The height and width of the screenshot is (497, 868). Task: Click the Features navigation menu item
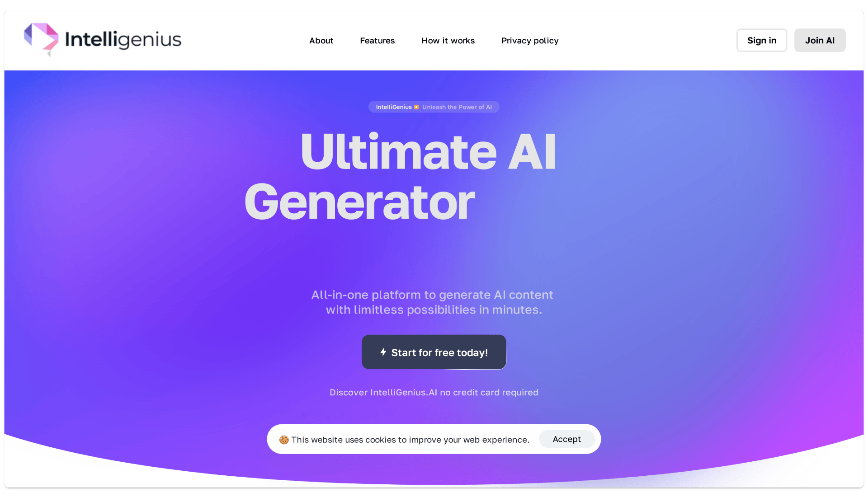click(377, 41)
